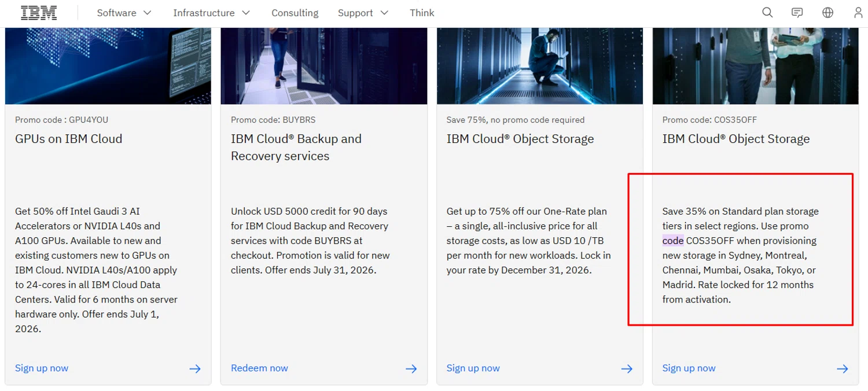
Task: Open the chat message icon
Action: click(797, 13)
